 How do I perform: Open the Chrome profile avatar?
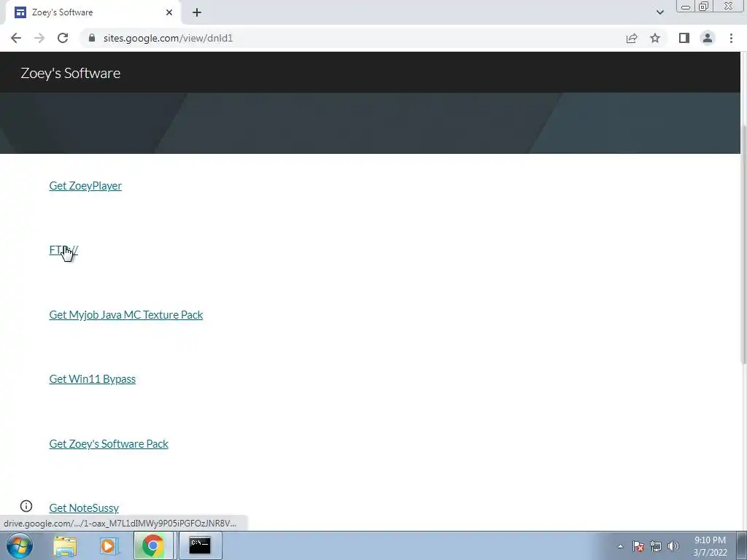click(x=708, y=38)
